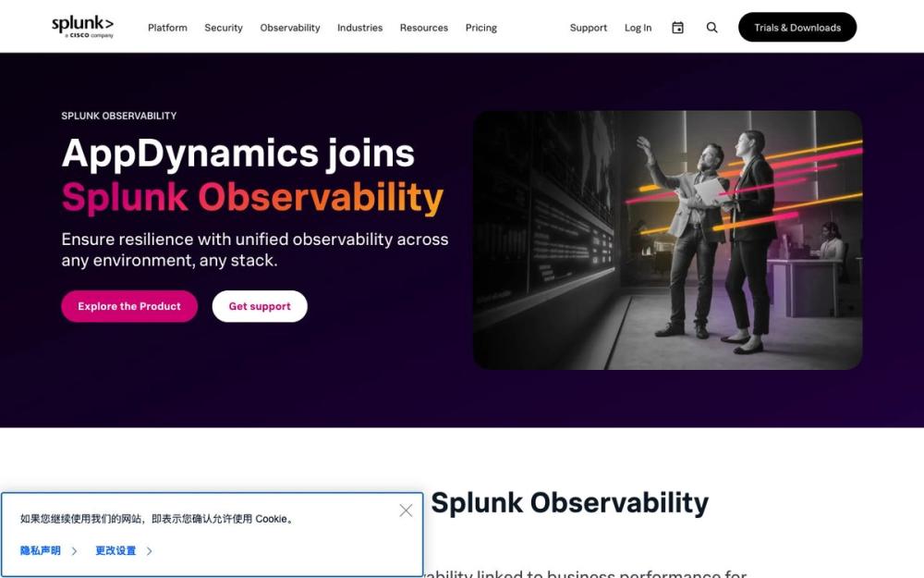Go to the Pricing page
This screenshot has height=578, width=924.
click(480, 28)
